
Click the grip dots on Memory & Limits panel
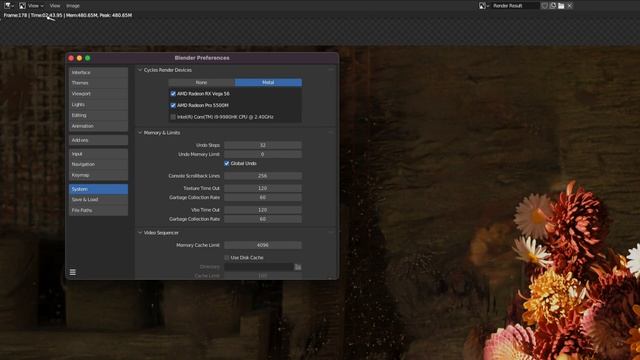[331, 133]
